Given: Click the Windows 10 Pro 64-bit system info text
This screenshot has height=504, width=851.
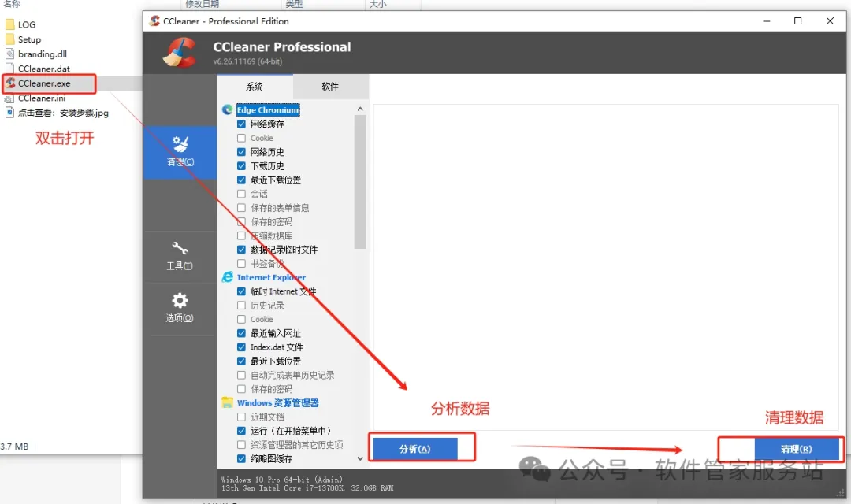Looking at the screenshot, I should 281,480.
